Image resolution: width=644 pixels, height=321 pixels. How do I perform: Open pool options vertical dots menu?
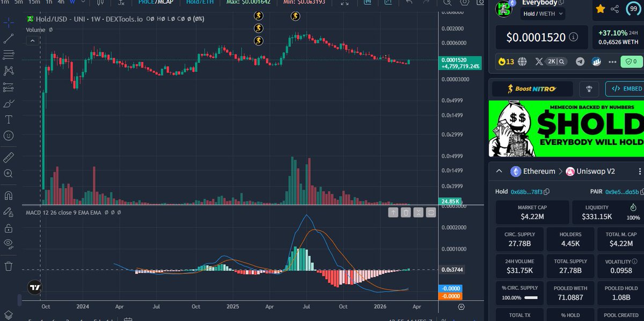coord(639,171)
